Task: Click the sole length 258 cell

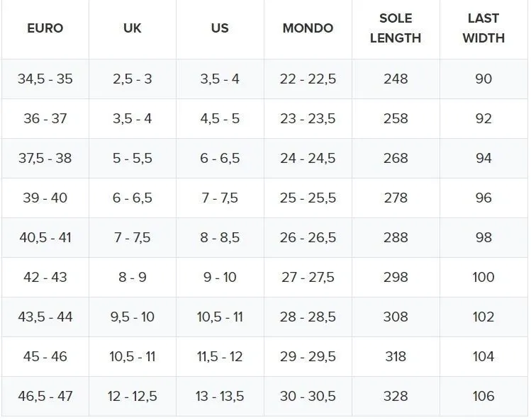Action: point(396,118)
